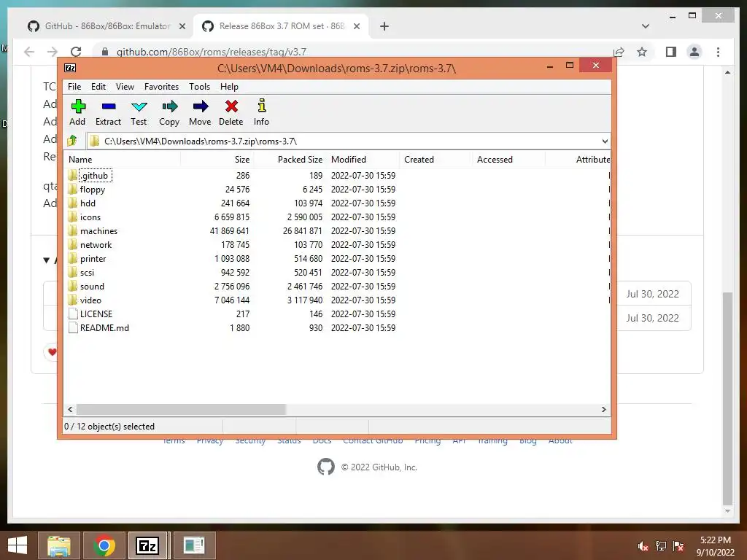This screenshot has height=560, width=747.
Task: Select the floppy folder icon
Action: [72, 189]
